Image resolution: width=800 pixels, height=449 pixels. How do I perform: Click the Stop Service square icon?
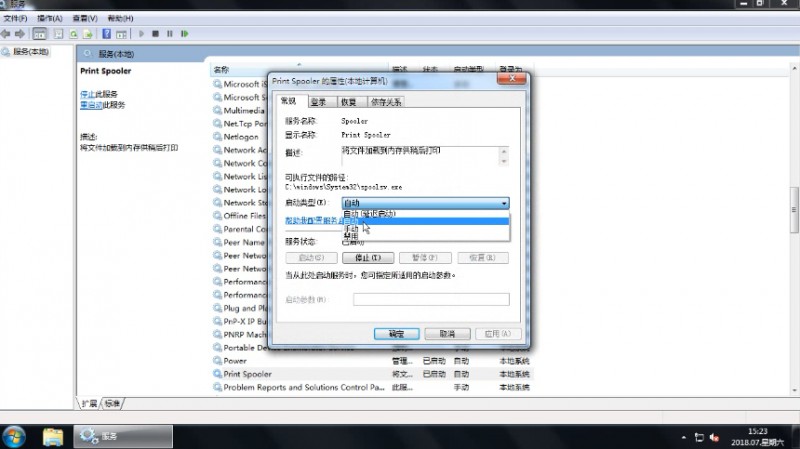[x=156, y=34]
